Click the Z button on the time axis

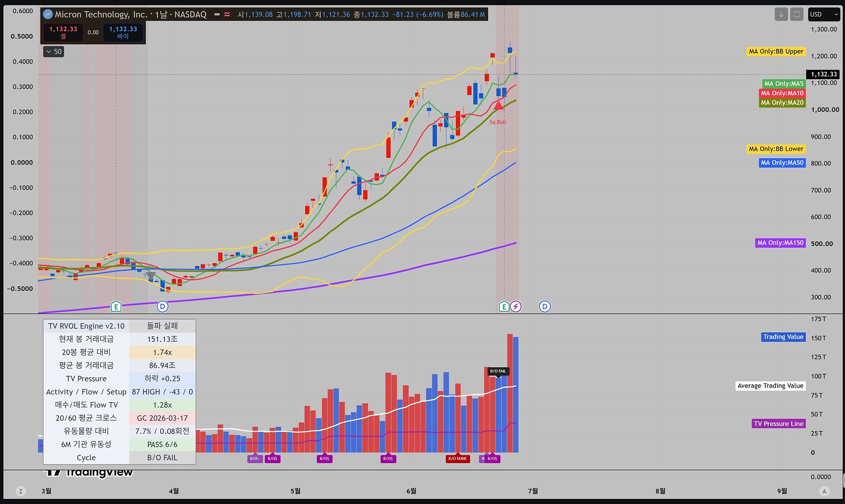pyautogui.click(x=21, y=491)
